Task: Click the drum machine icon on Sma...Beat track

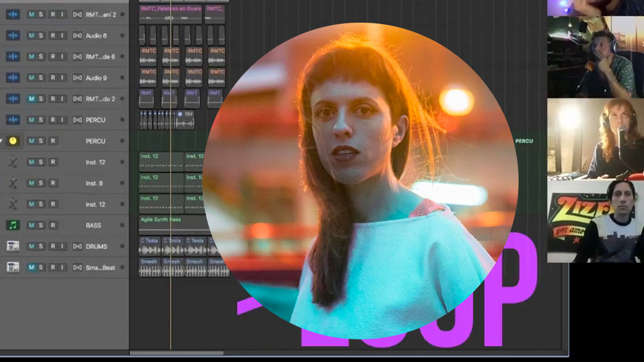Action: 13,268
